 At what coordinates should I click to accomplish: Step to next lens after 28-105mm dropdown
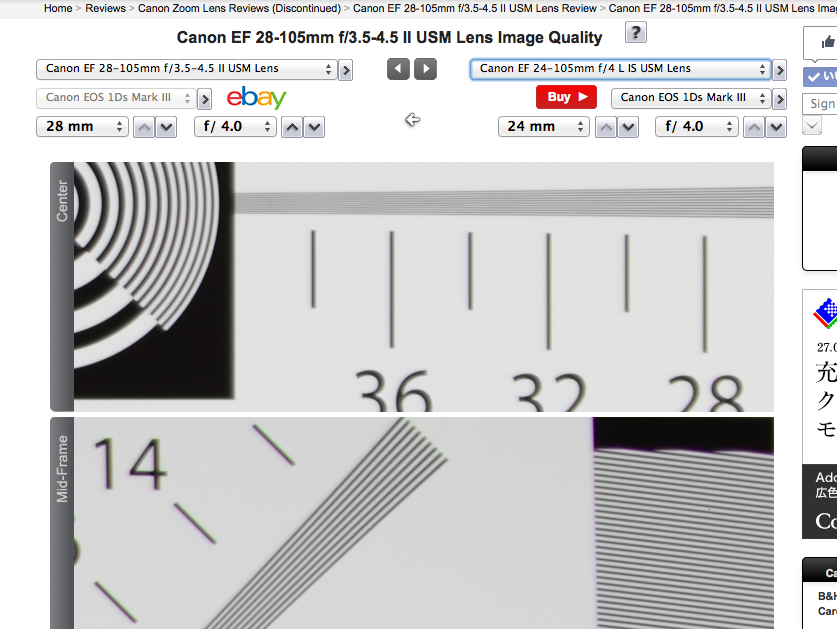click(x=346, y=70)
